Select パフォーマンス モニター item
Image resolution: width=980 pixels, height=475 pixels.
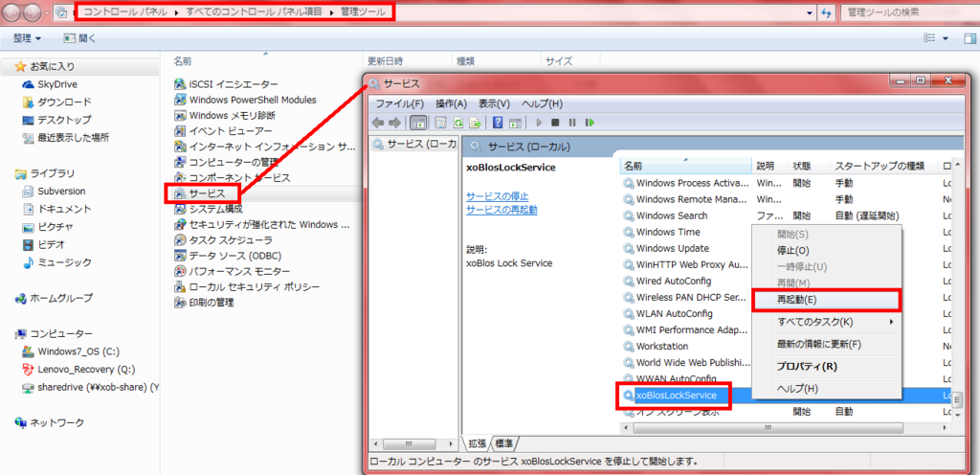[x=232, y=271]
